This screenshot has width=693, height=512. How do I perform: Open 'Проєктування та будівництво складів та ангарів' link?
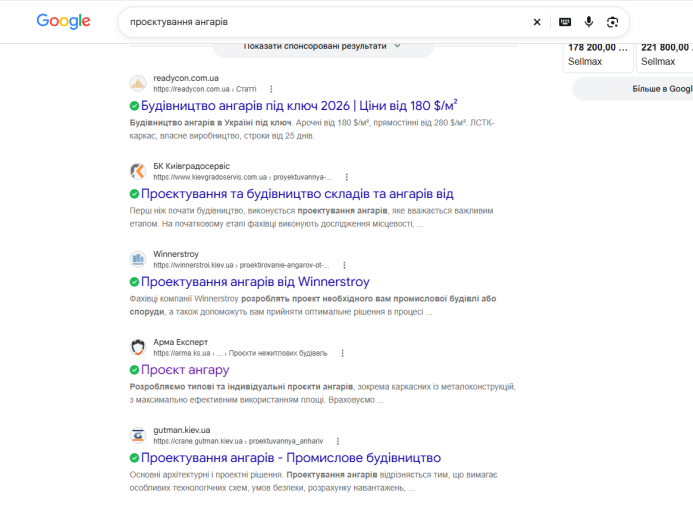click(297, 194)
